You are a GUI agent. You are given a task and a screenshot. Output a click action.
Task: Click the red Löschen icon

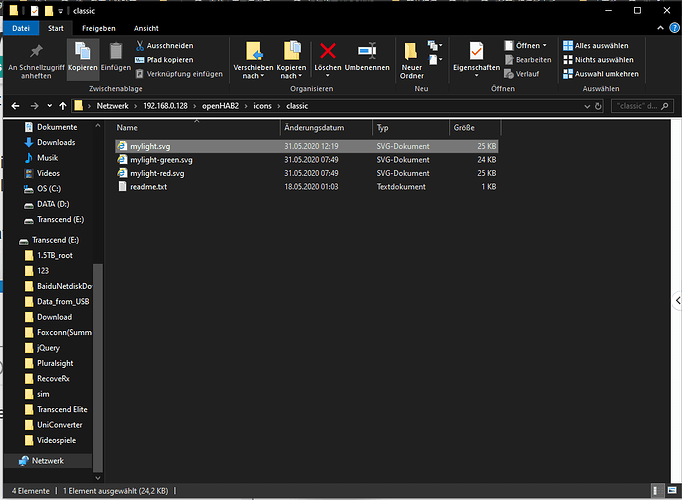coord(328,51)
